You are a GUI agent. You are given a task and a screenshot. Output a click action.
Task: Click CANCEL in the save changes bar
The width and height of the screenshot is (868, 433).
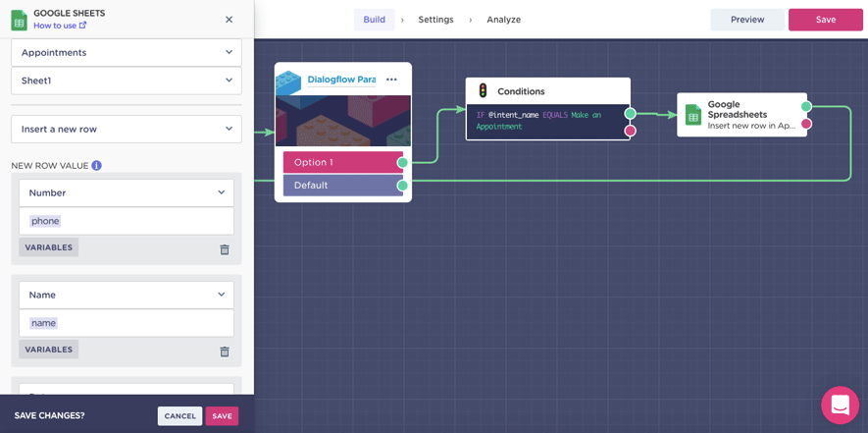[x=179, y=415]
